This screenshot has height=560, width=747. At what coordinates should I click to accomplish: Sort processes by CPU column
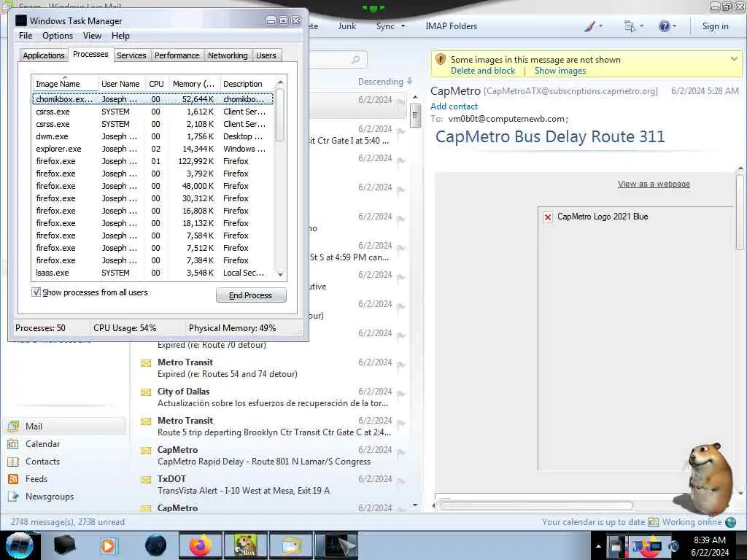(157, 84)
